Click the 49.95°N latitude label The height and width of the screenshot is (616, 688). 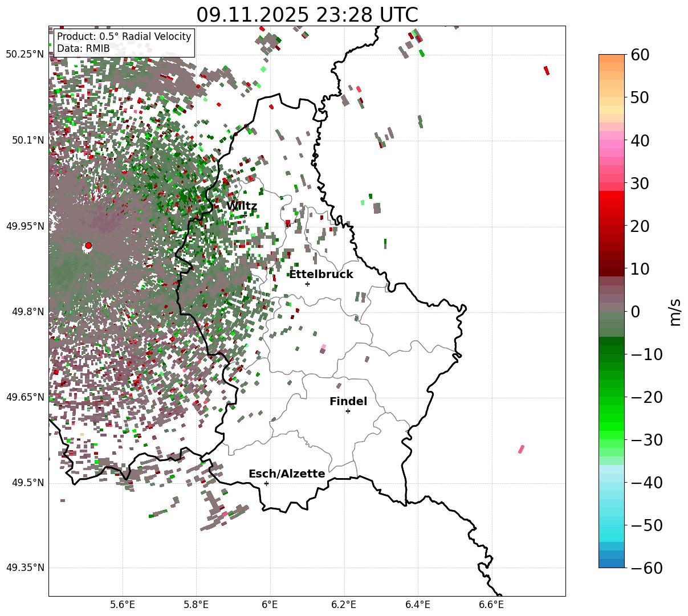[25, 226]
